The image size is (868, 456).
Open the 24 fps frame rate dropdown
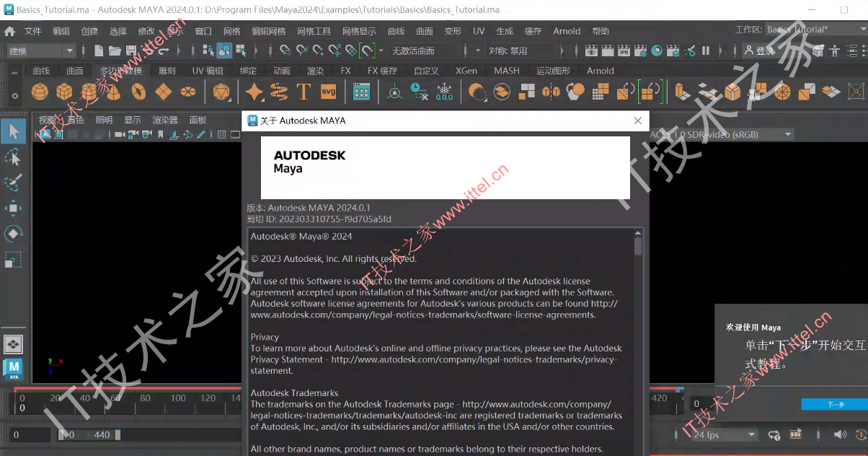[x=724, y=435]
